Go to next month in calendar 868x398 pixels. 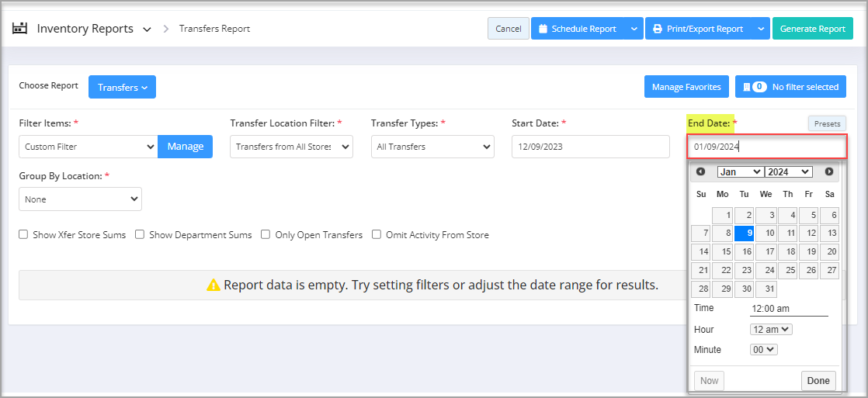[x=828, y=171]
